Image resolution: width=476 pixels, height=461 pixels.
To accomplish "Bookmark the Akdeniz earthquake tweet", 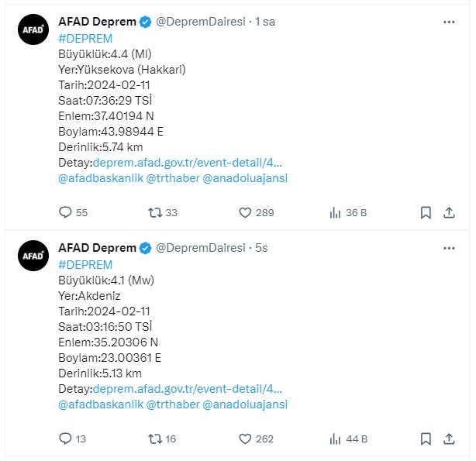I will 426,439.
